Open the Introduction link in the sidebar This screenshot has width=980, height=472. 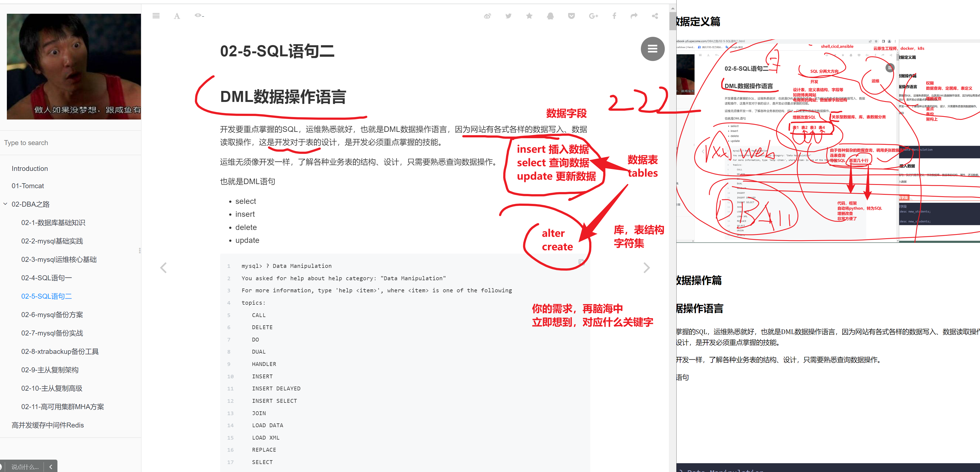(x=30, y=168)
